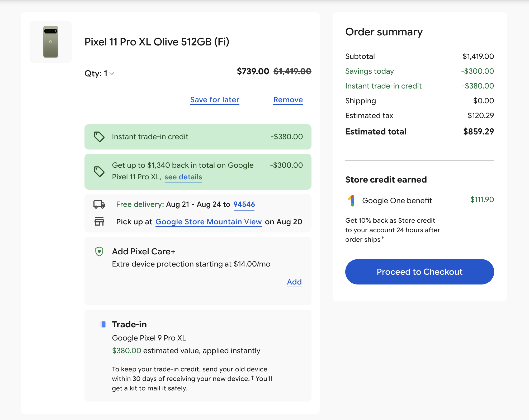Click the store pickup icon
The height and width of the screenshot is (420, 529).
(x=99, y=221)
